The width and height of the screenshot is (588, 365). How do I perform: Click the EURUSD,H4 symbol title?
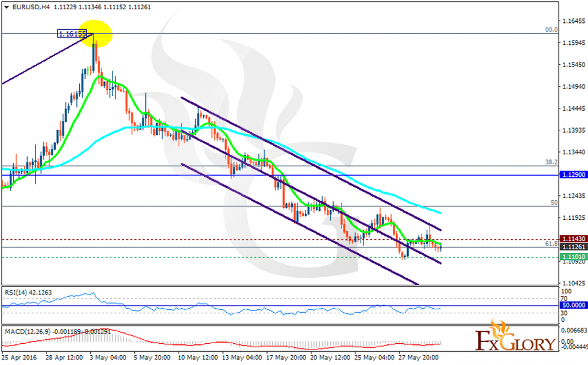click(x=31, y=7)
